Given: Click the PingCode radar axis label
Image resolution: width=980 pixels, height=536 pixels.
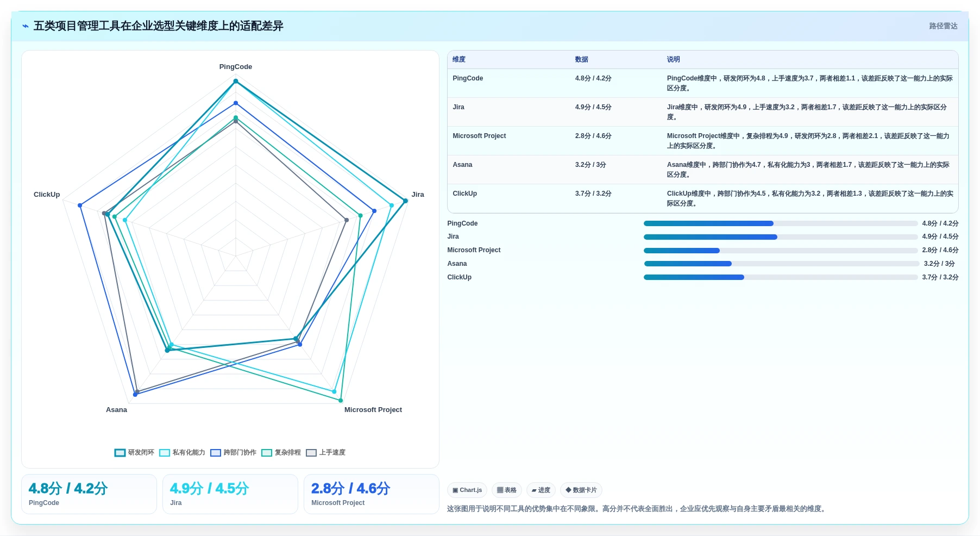Looking at the screenshot, I should click(236, 67).
